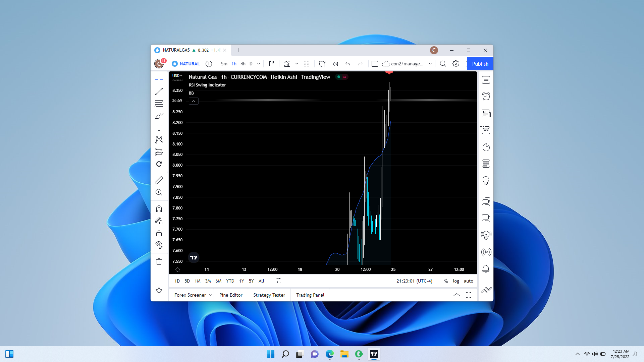The width and height of the screenshot is (644, 362).
Task: Open Microsoft Edge from taskbar
Action: pyautogui.click(x=330, y=354)
